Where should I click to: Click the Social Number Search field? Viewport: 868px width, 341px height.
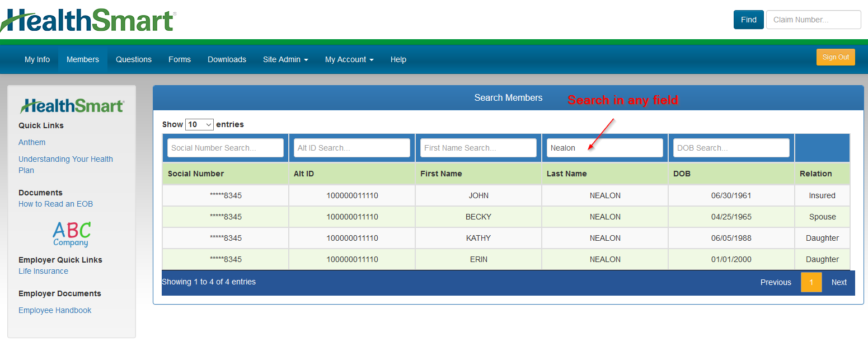[226, 148]
